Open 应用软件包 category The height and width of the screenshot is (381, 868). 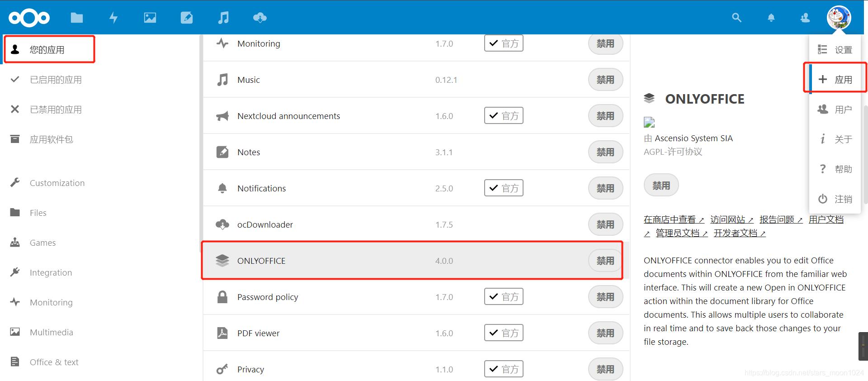[x=51, y=139]
